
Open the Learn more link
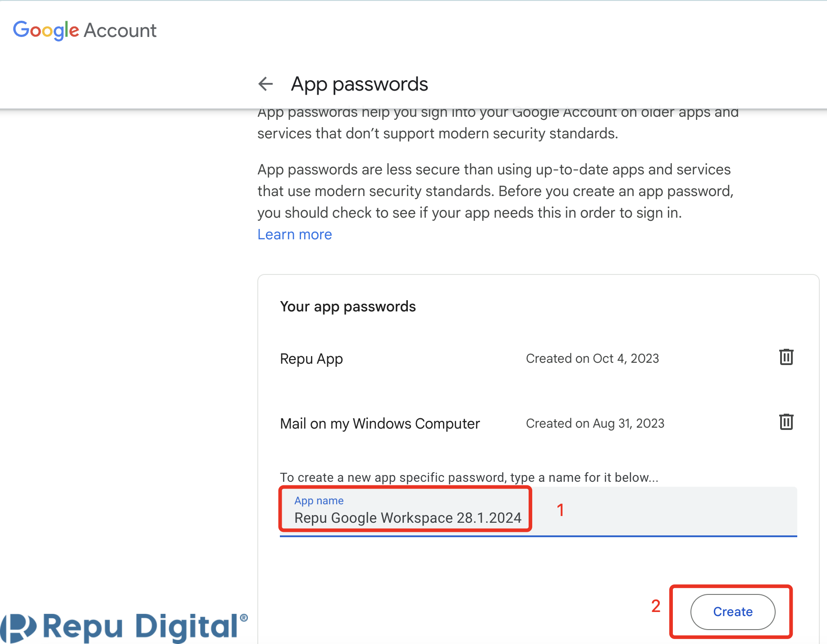pyautogui.click(x=295, y=234)
